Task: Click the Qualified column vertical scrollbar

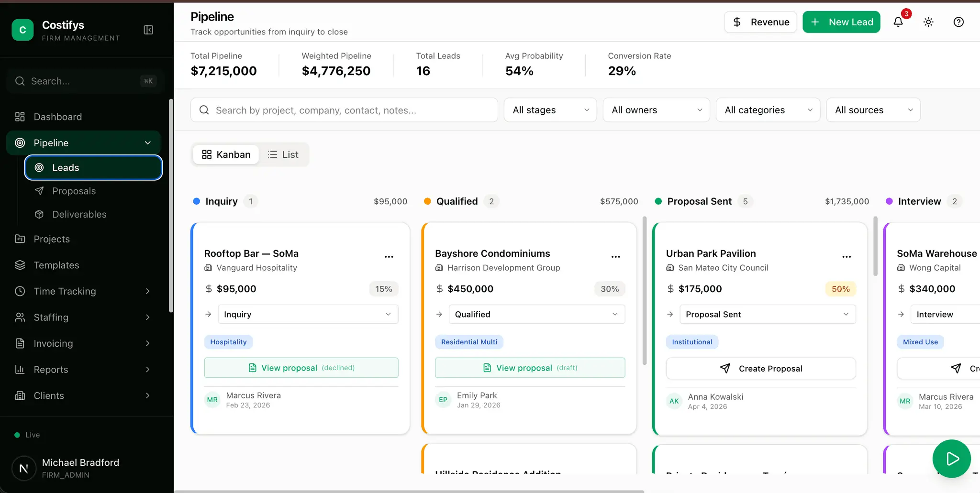Action: point(645,291)
